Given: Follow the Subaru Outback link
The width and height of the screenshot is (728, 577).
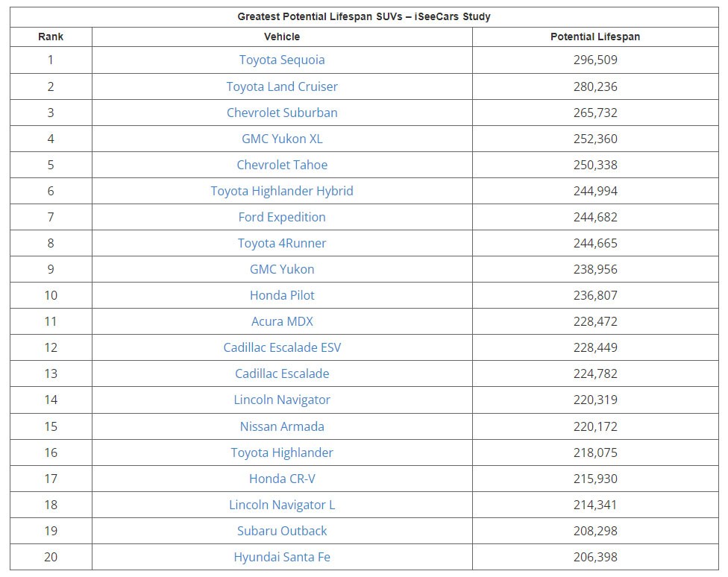Looking at the screenshot, I should click(282, 531).
